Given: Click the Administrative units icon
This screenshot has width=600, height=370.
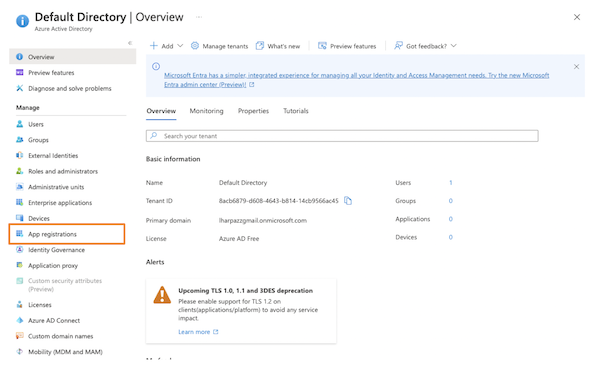Looking at the screenshot, I should [x=20, y=187].
